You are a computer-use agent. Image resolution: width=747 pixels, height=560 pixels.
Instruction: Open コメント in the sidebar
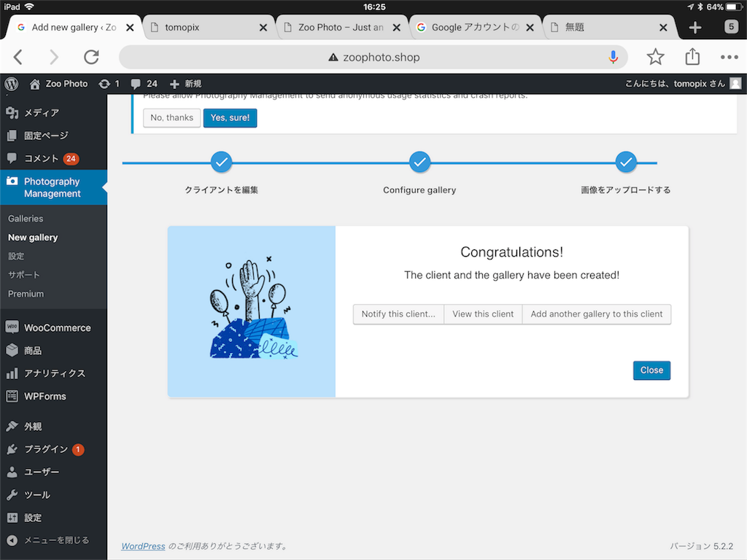pos(53,158)
